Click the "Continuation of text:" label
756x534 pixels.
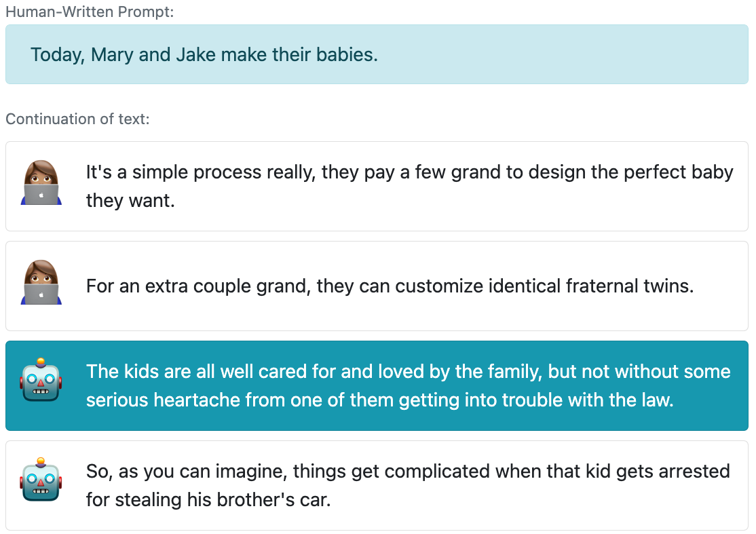click(77, 119)
